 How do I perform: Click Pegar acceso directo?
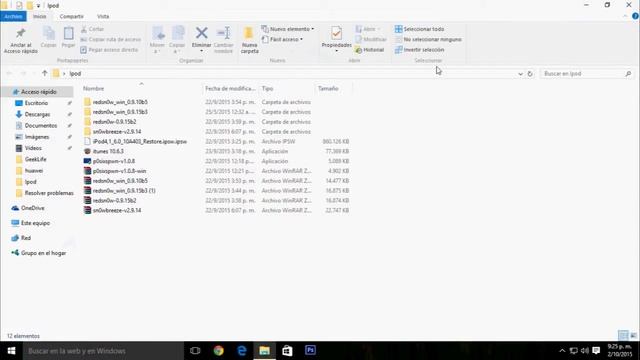click(109, 50)
